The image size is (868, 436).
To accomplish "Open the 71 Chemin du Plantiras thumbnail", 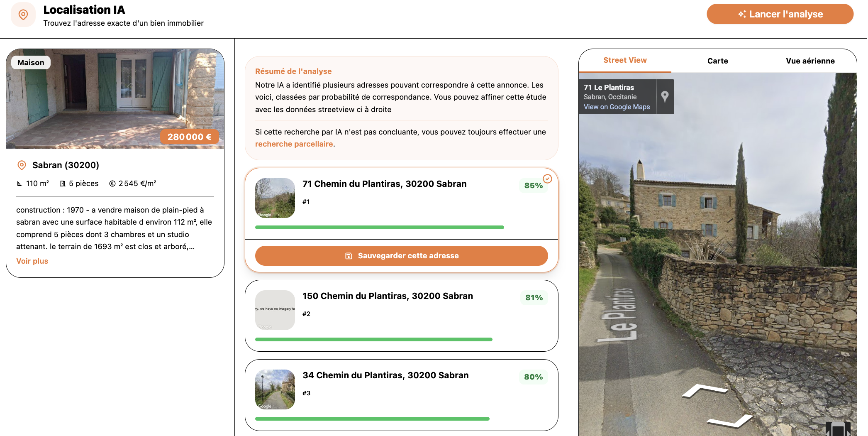I will [275, 198].
